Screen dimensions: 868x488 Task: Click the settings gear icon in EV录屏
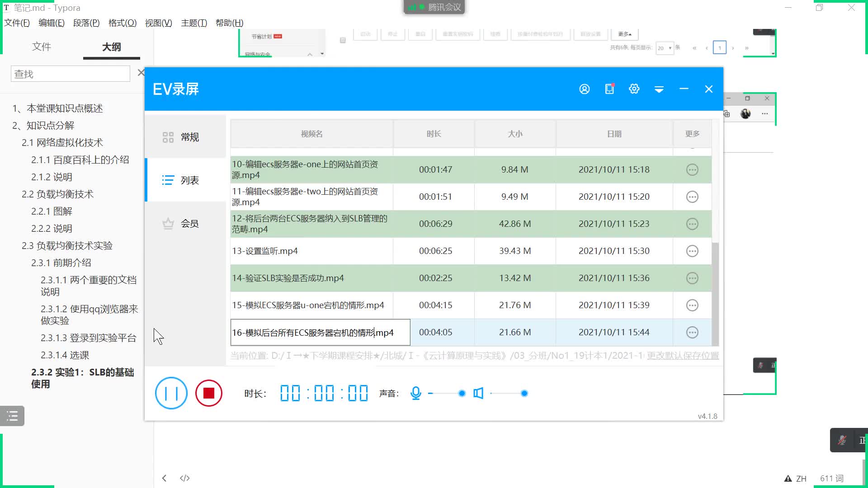pos(634,89)
